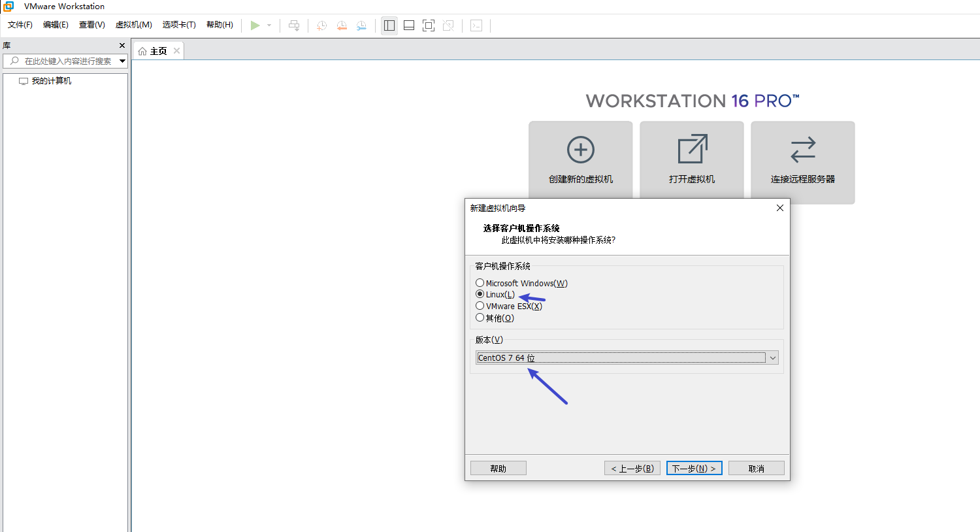The image size is (980, 532).
Task: Click the green power on play icon
Action: (255, 25)
